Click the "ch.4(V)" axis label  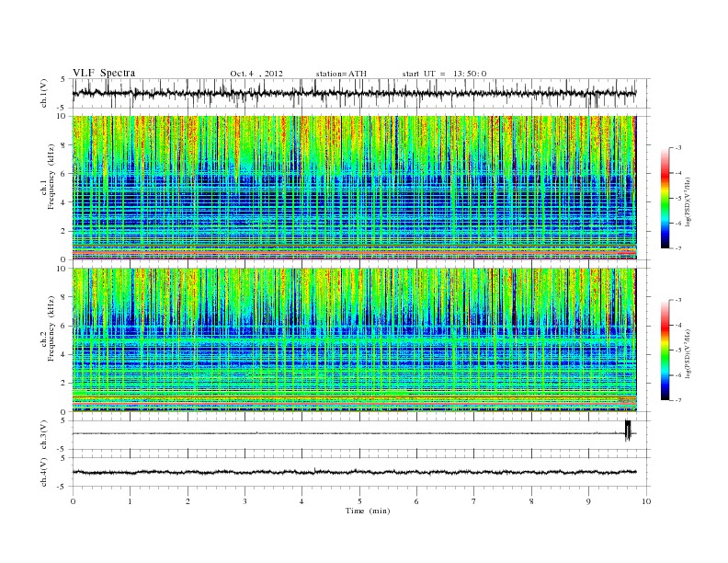[44, 472]
